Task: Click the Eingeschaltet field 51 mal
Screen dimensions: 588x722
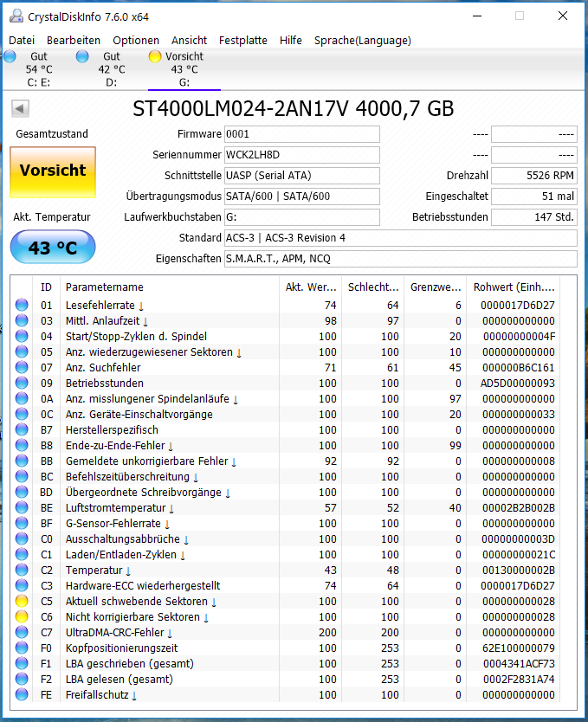Action: (534, 197)
